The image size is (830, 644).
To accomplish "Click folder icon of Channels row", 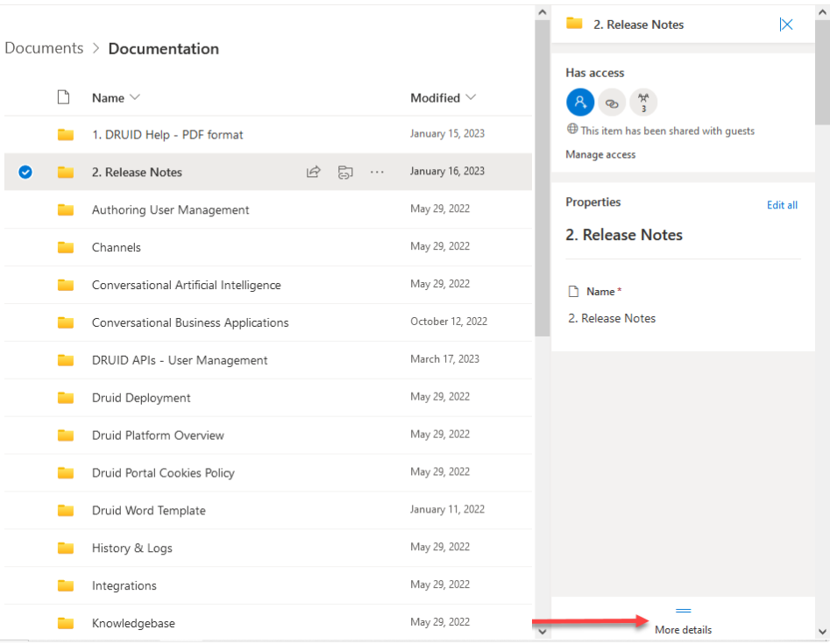I will pos(66,247).
